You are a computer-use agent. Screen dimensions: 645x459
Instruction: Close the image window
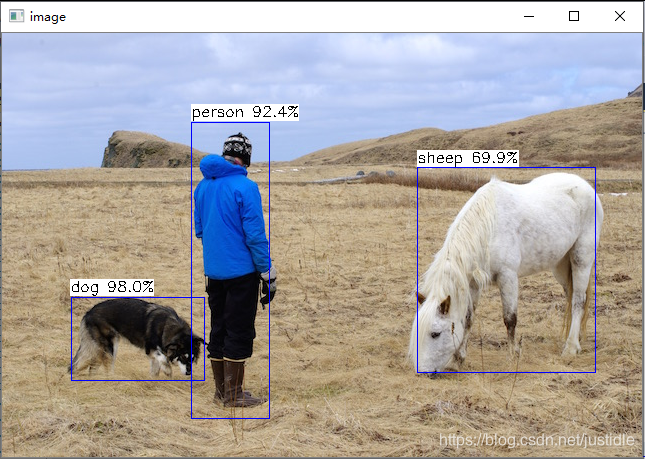[619, 16]
